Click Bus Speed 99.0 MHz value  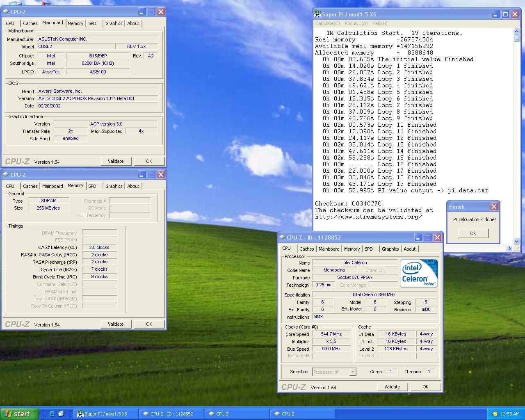click(331, 349)
